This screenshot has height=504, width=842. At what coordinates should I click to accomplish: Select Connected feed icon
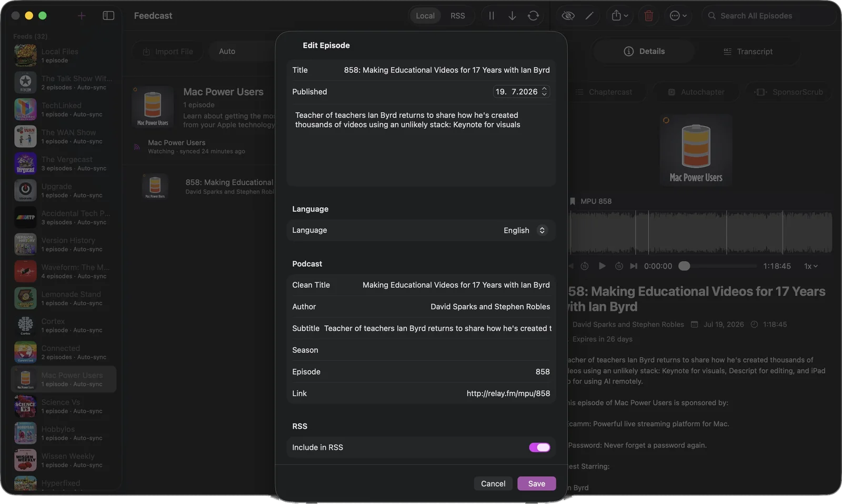click(25, 352)
